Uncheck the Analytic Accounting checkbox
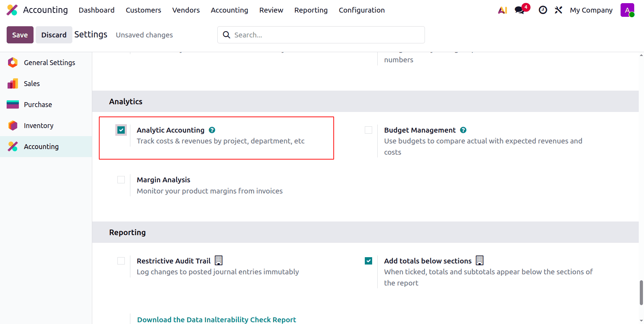Viewport: 644px width, 324px height. coord(121,130)
